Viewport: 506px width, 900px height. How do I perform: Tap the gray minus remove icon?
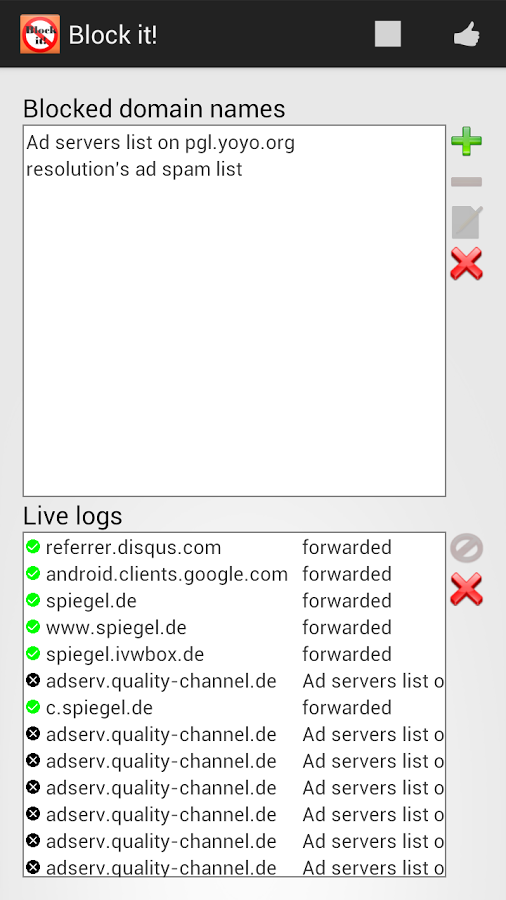[466, 182]
